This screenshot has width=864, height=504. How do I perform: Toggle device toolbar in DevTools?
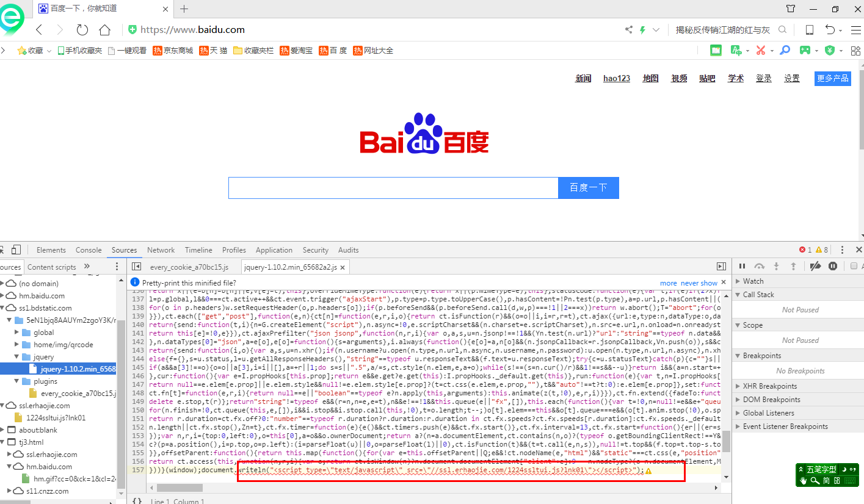[x=16, y=250]
